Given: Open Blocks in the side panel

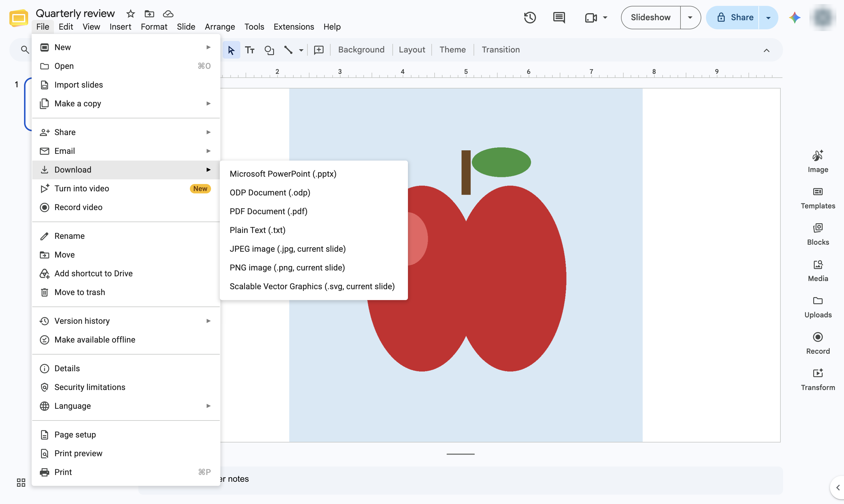Looking at the screenshot, I should coord(818,234).
